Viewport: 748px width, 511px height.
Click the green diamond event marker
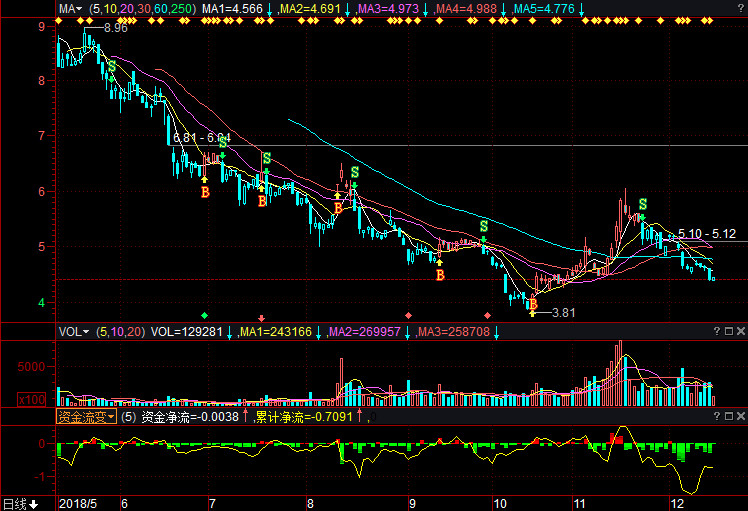tap(205, 315)
